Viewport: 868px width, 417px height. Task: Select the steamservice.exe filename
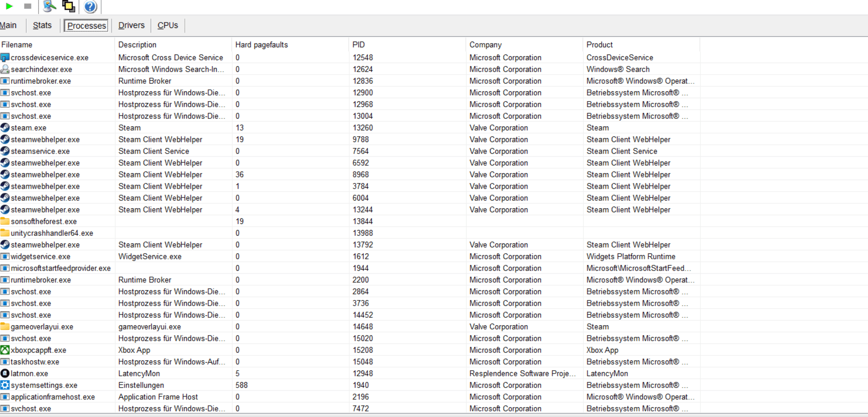tap(40, 151)
